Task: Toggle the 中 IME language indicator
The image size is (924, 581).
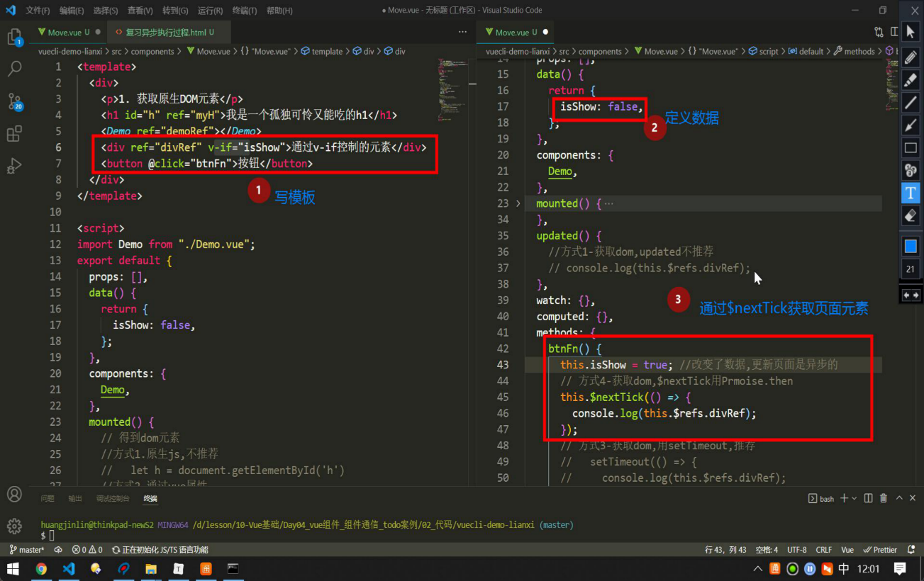Action: click(844, 568)
